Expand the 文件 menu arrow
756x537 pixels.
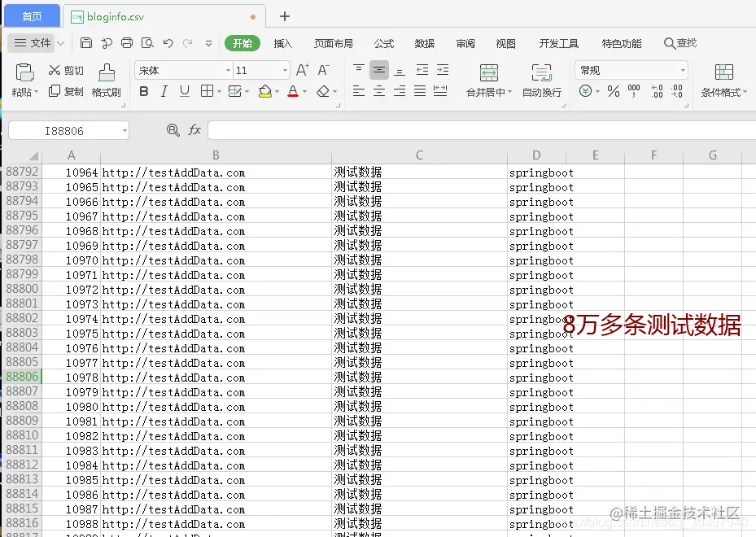[x=61, y=43]
